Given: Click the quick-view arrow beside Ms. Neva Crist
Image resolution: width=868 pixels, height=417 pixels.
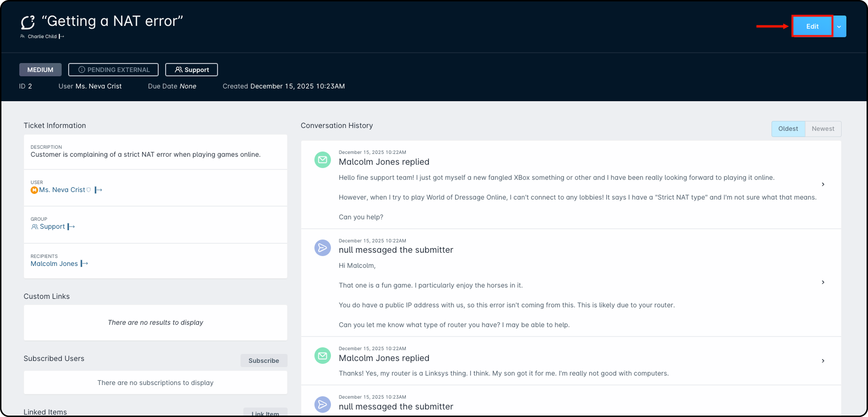Looking at the screenshot, I should tap(98, 190).
